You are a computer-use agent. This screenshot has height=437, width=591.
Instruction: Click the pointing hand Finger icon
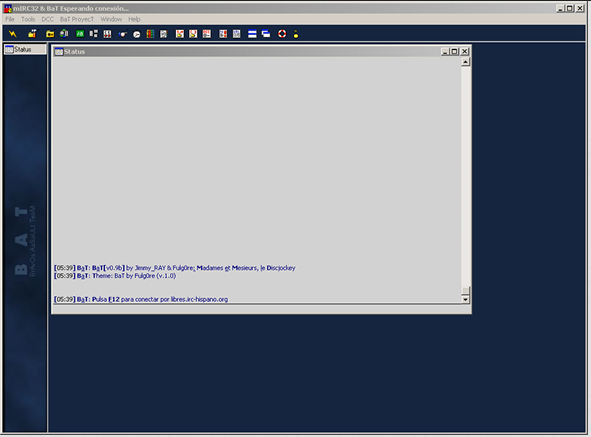(123, 34)
